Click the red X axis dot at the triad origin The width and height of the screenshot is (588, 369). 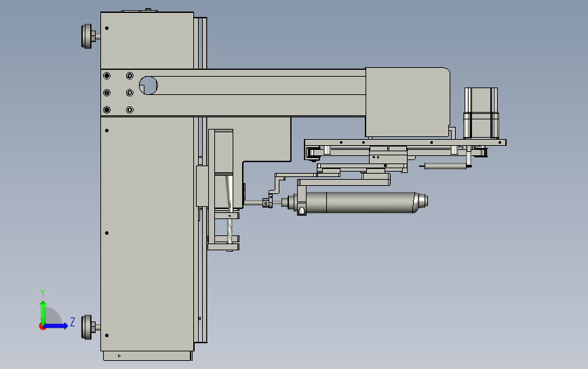click(42, 327)
